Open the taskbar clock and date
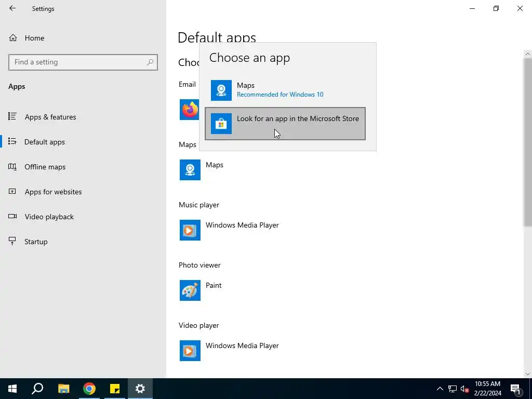Viewport: 532px width, 399px height. point(487,389)
